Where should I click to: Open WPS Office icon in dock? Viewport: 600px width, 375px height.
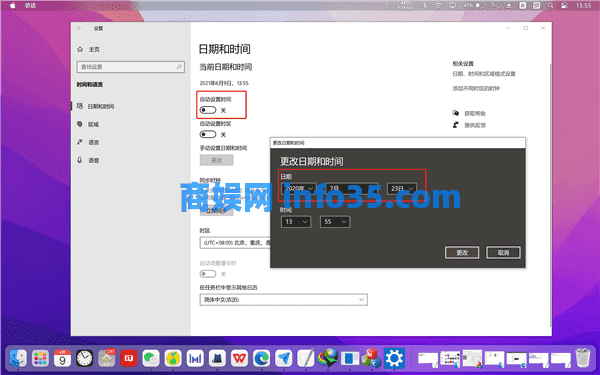(240, 359)
